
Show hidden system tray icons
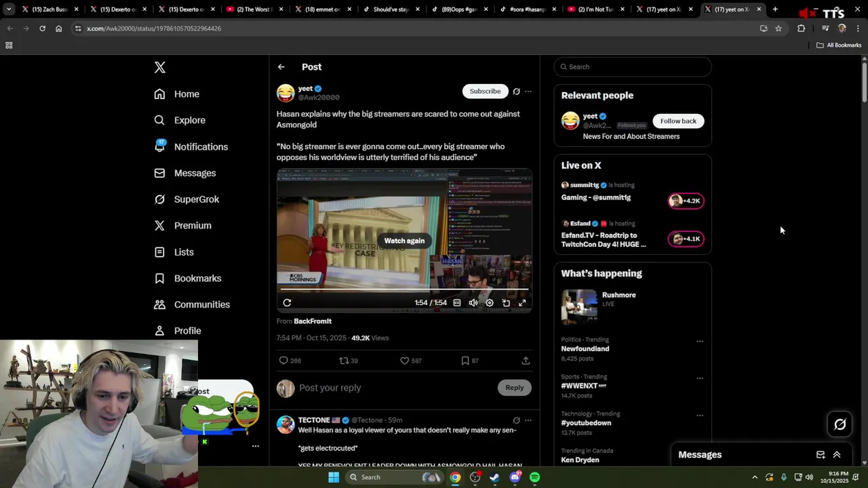(x=755, y=477)
